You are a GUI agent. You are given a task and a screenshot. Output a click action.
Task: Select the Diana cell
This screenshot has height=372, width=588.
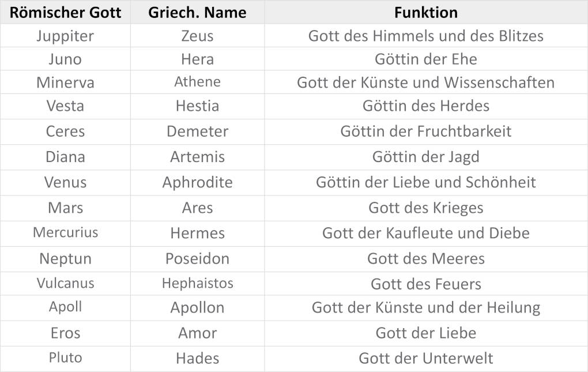[x=65, y=157]
